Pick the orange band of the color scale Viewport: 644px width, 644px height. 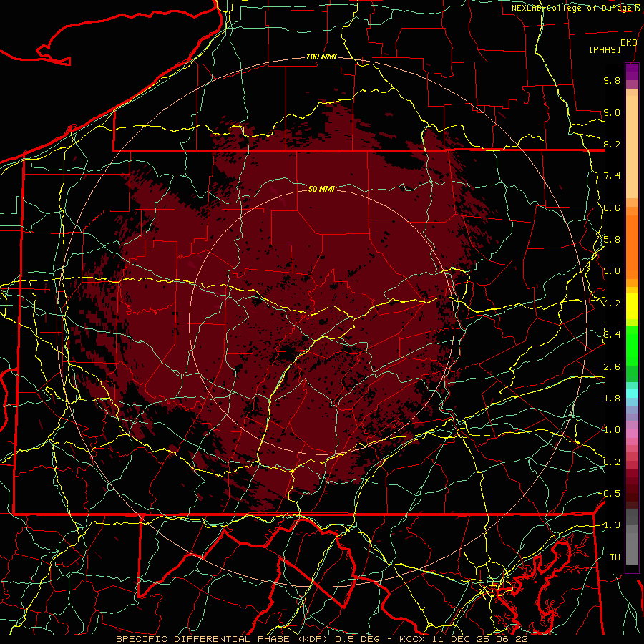[x=632, y=246]
